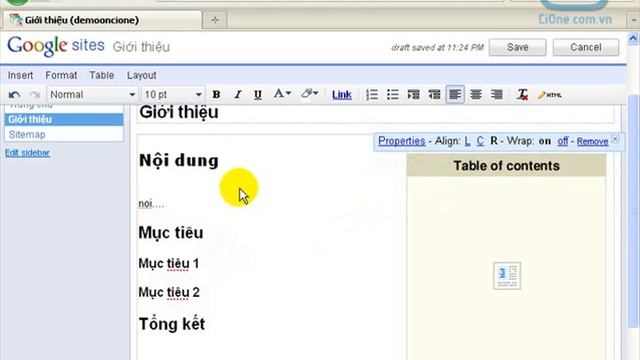Click the Nội dung heading

[x=179, y=160]
